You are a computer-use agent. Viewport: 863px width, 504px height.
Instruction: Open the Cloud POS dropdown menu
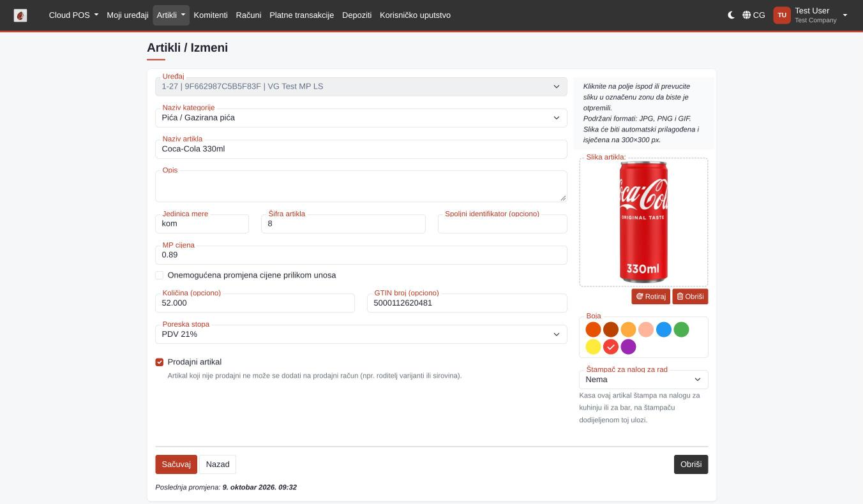(73, 15)
